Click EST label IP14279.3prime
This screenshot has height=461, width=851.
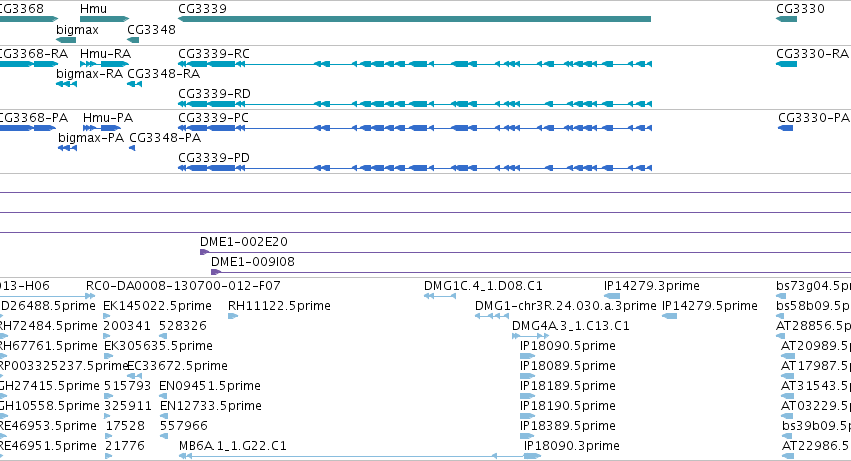tap(652, 286)
